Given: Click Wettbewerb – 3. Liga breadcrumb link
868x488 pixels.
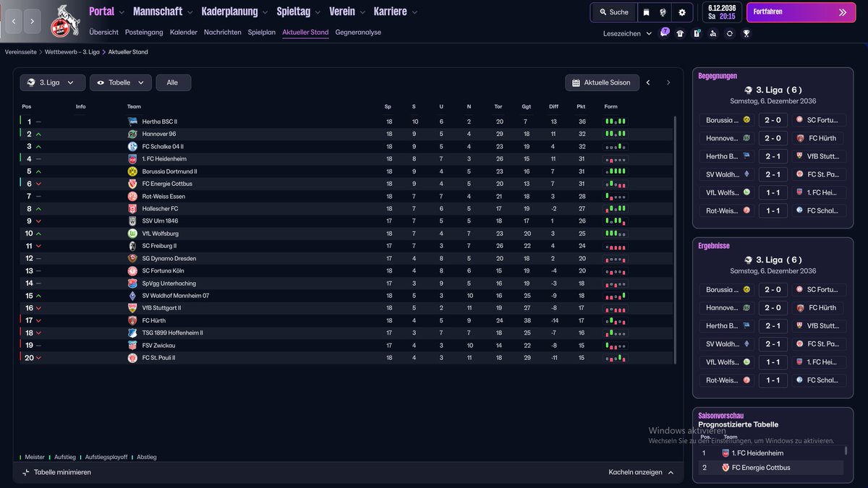Looking at the screenshot, I should (72, 52).
